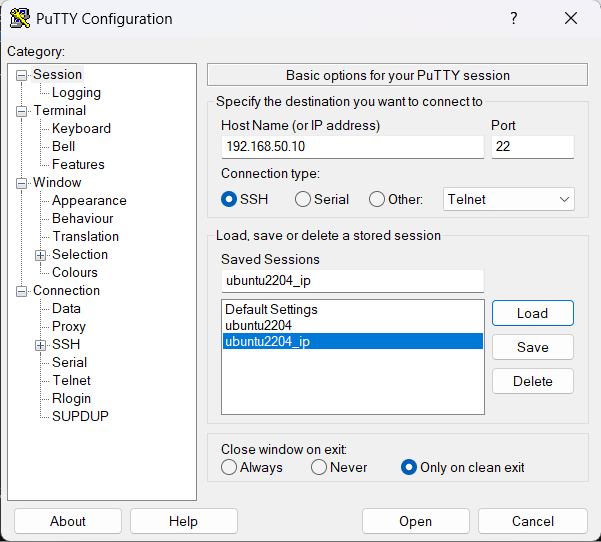Collapse the Connection tree node
This screenshot has height=542, width=601.
tap(21, 292)
